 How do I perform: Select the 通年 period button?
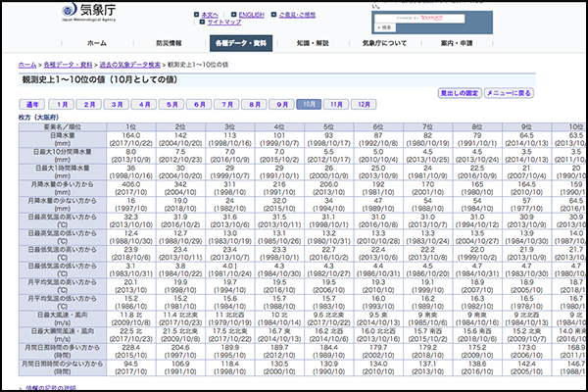pos(33,103)
